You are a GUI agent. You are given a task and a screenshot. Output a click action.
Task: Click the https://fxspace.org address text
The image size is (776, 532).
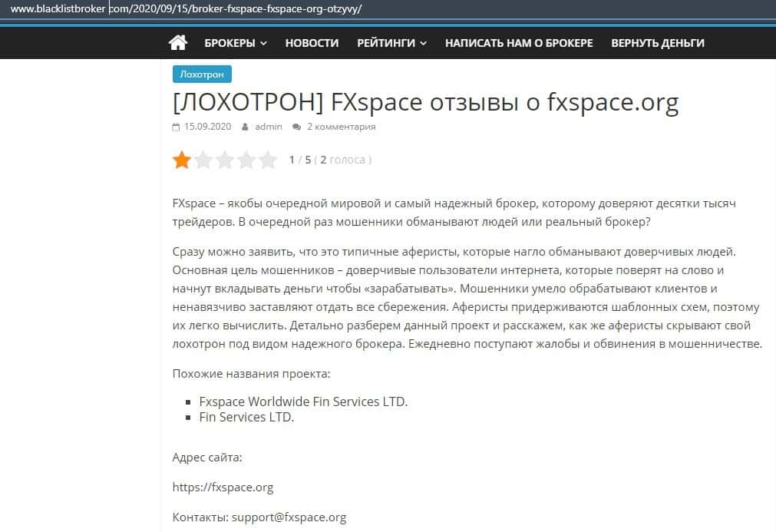click(223, 487)
